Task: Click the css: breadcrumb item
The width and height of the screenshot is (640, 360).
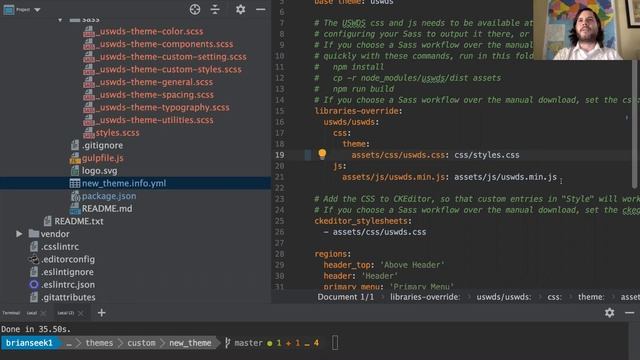Action: click(x=554, y=297)
